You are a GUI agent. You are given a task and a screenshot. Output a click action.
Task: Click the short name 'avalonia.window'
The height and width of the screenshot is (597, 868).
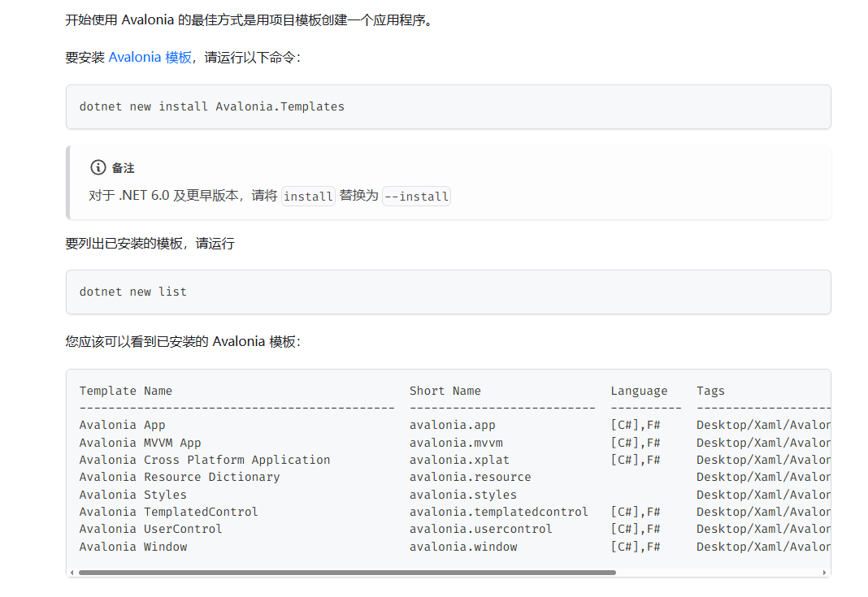click(463, 547)
